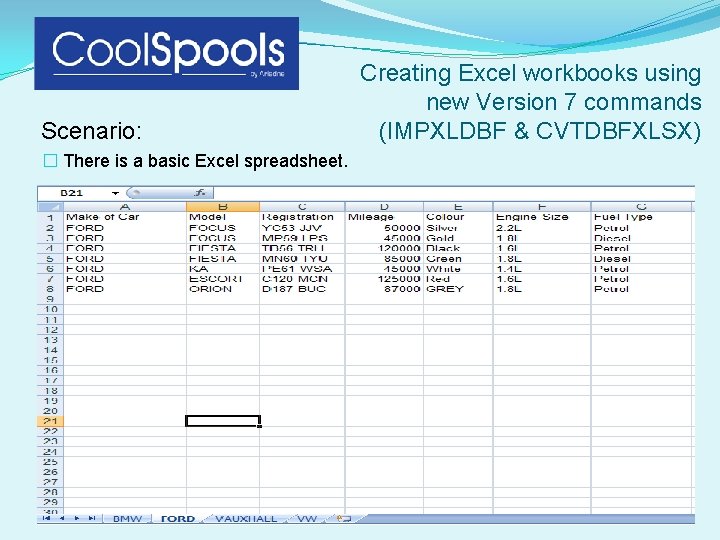Click the 'Make of Car' header cell
This screenshot has height=540, width=720.
tap(125, 217)
